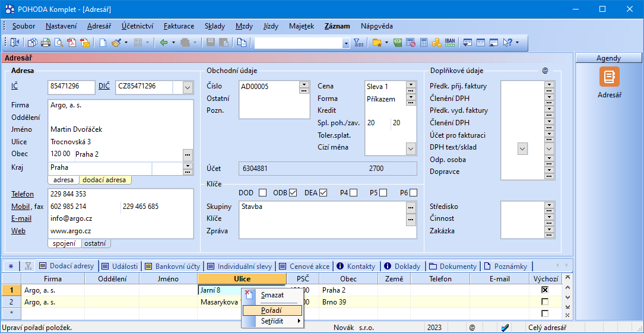Switch to ostatní contact tab
This screenshot has width=644, height=333.
[x=96, y=243]
